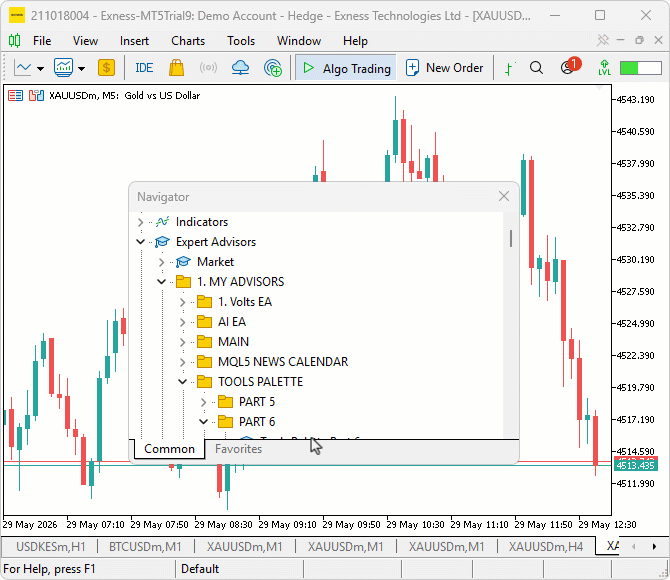Select the 1. Volts EA folder

coord(245,302)
